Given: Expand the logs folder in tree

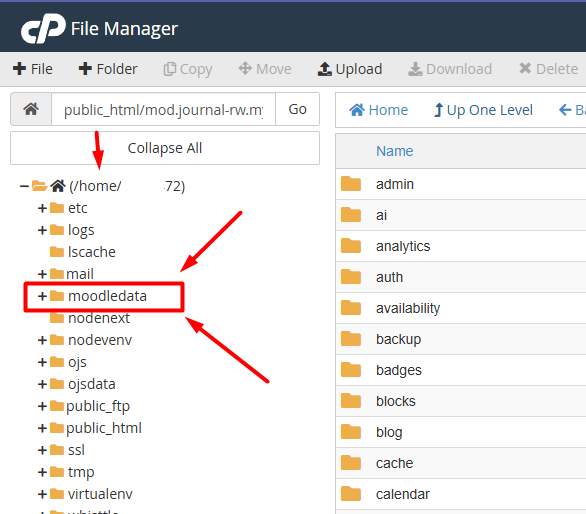Looking at the screenshot, I should tap(42, 230).
